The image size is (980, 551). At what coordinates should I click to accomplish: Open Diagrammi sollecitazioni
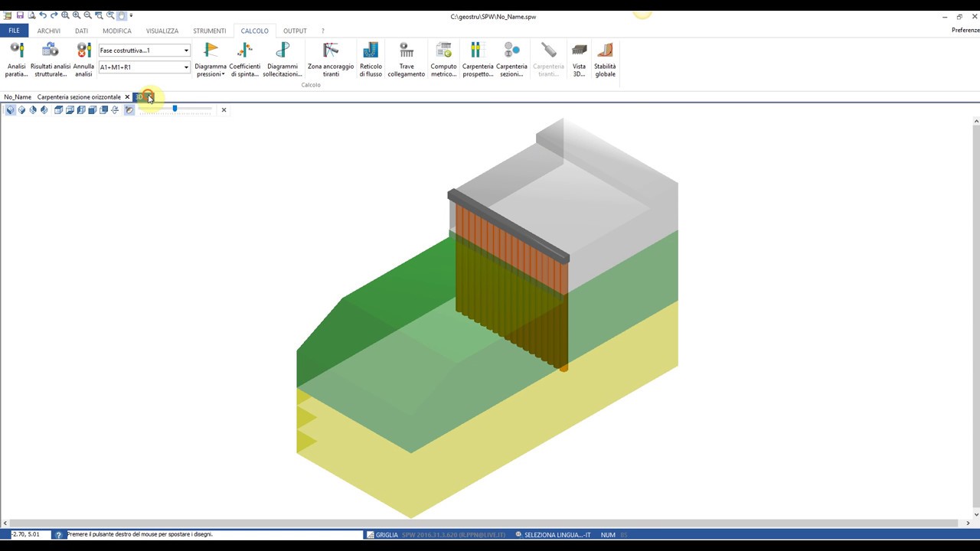[283, 60]
